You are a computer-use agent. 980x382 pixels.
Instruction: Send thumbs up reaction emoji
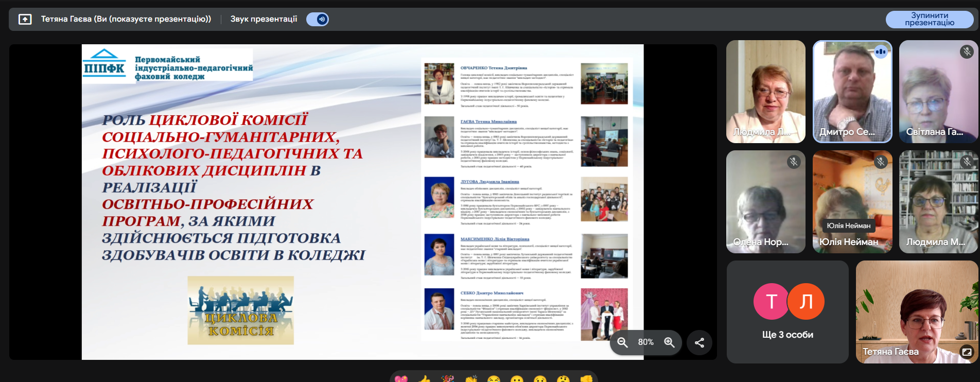coord(424,379)
